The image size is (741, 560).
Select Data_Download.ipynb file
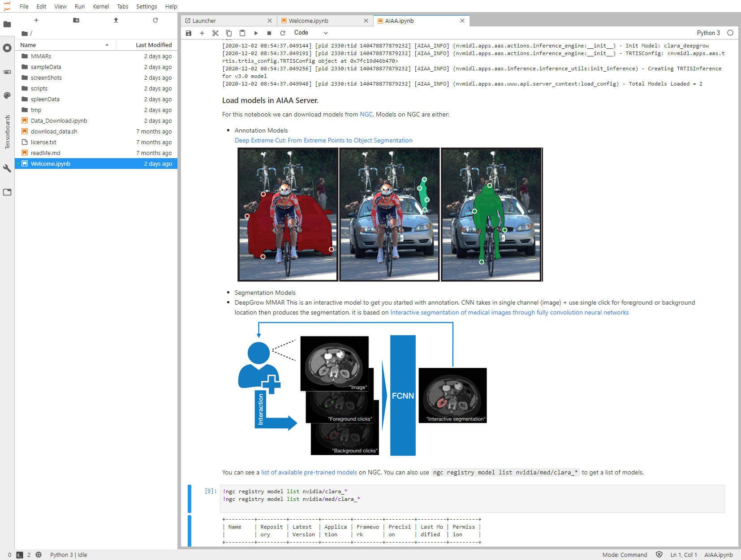pyautogui.click(x=96, y=121)
